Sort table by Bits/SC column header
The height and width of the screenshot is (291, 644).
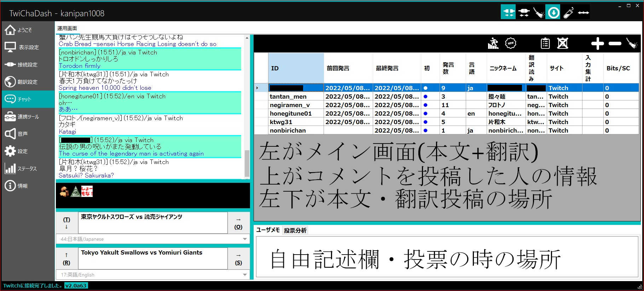[621, 68]
